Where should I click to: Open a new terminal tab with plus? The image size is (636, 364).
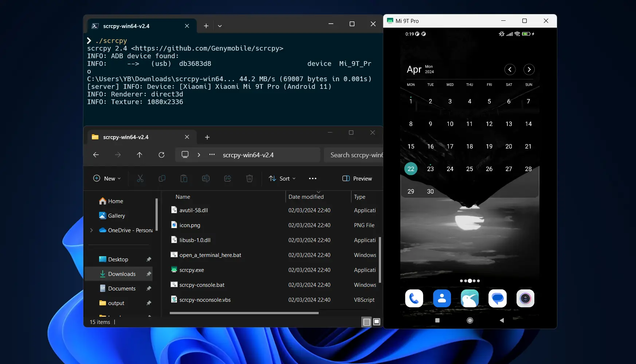206,26
